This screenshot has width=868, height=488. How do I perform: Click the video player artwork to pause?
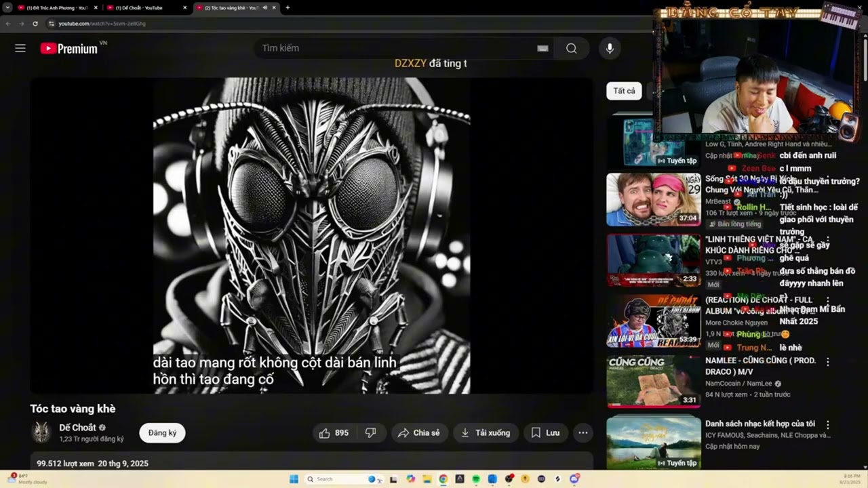click(x=311, y=235)
